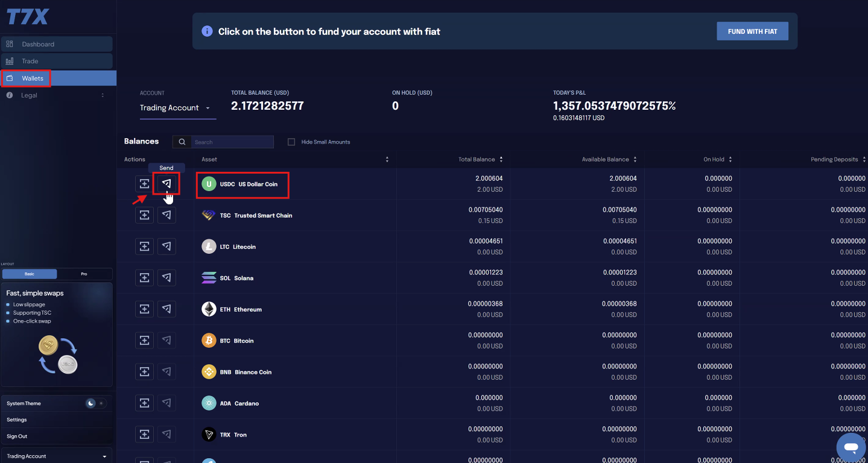The width and height of the screenshot is (868, 463).
Task: Open the Dashboard menu item
Action: (x=57, y=44)
